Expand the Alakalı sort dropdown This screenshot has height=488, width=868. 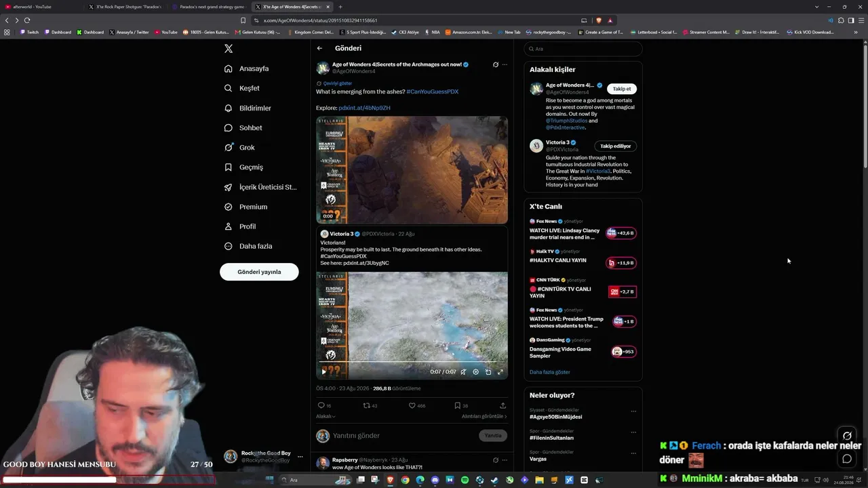tap(325, 416)
